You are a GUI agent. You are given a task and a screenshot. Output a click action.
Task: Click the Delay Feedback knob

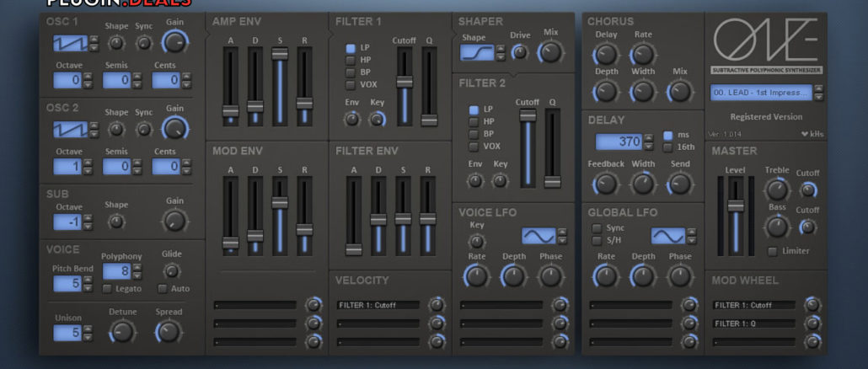(x=606, y=184)
